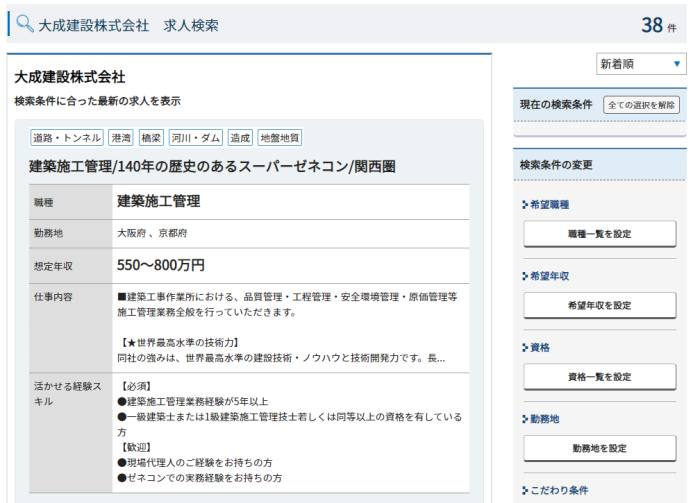
Task: Click 検索条件の変更 panel title
Action: (556, 165)
